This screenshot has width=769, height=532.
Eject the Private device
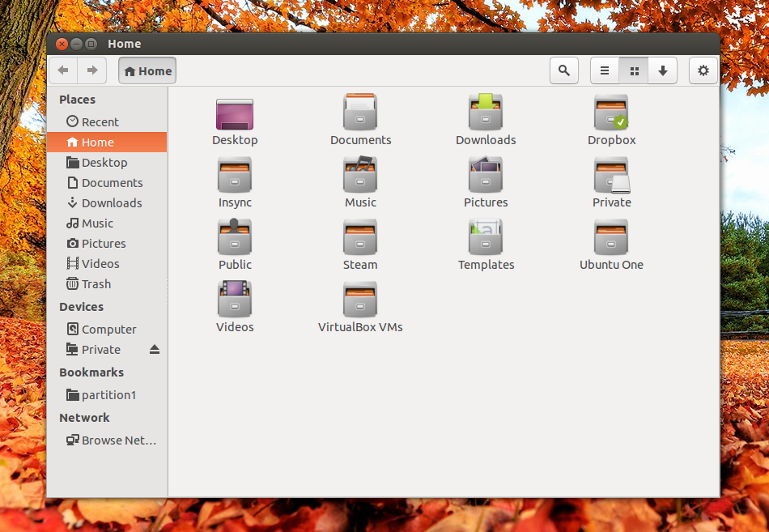tap(155, 350)
